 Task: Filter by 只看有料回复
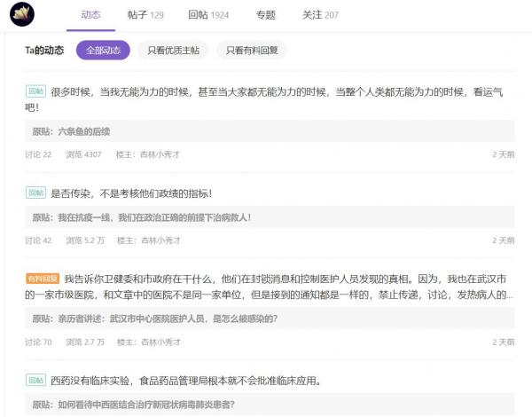coord(252,51)
